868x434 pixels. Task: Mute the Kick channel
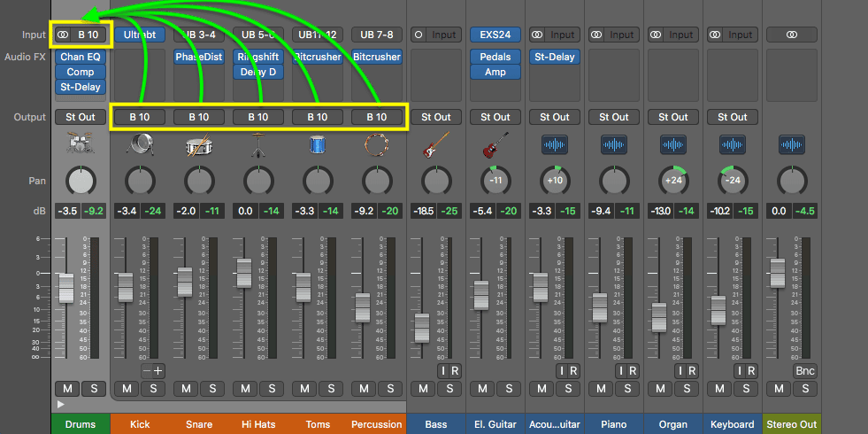coord(127,389)
